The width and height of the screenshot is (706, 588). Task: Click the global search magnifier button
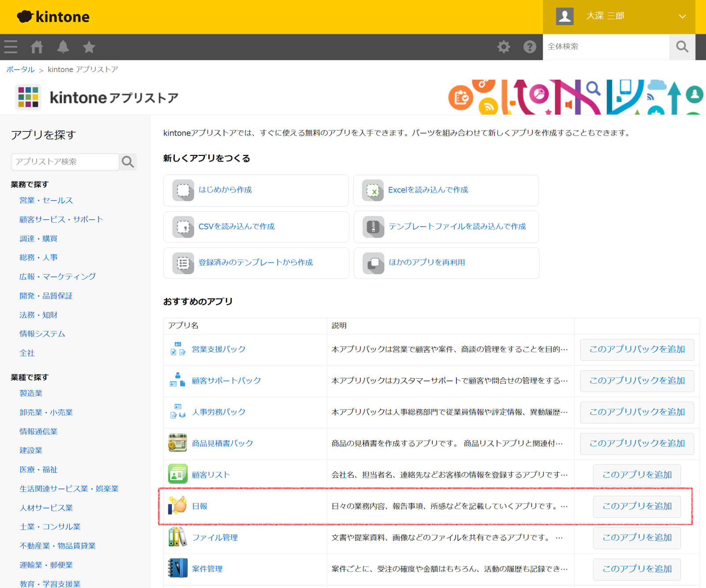point(682,47)
